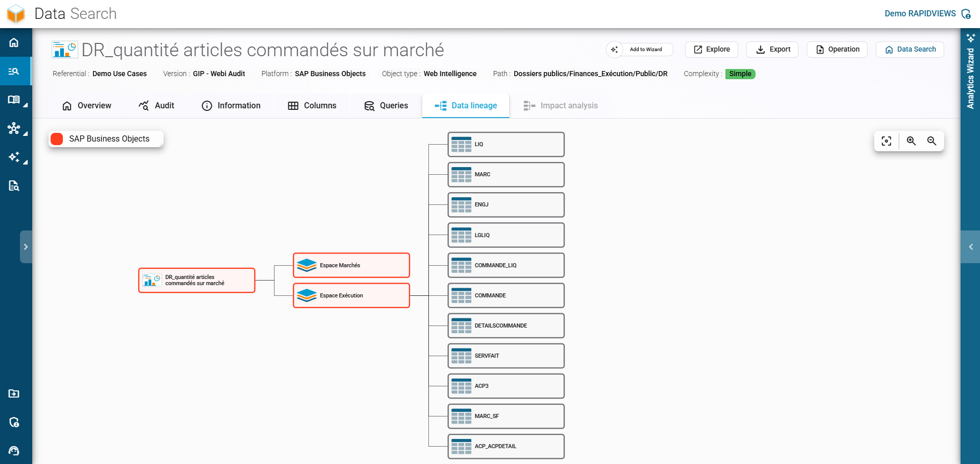Select the MARC_SF table node

(506, 416)
